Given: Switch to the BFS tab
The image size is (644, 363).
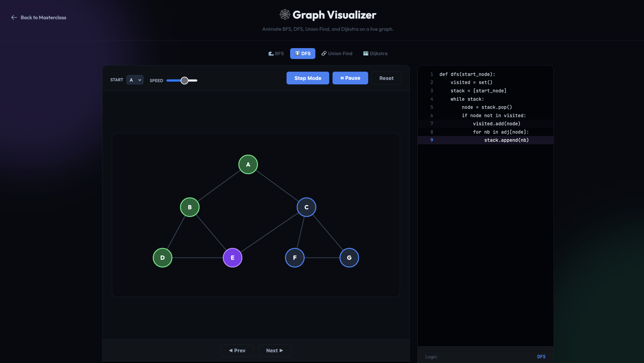Looking at the screenshot, I should pos(276,53).
